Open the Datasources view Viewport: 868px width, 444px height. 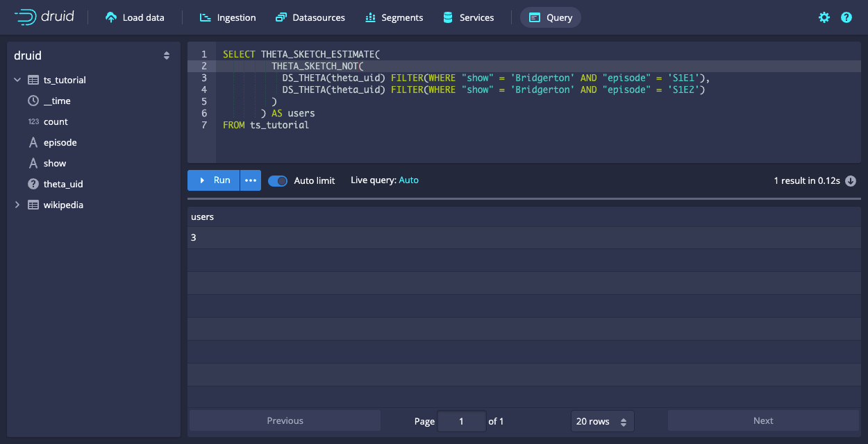[310, 17]
